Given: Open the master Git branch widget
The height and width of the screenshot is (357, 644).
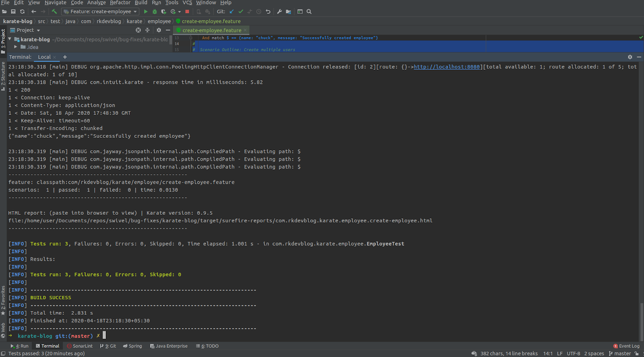Looking at the screenshot, I should 620,353.
